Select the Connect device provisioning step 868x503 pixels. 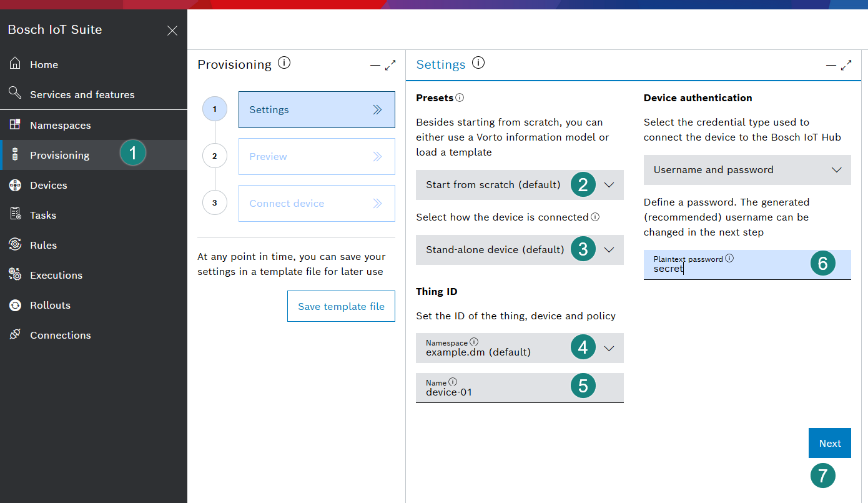coord(317,203)
